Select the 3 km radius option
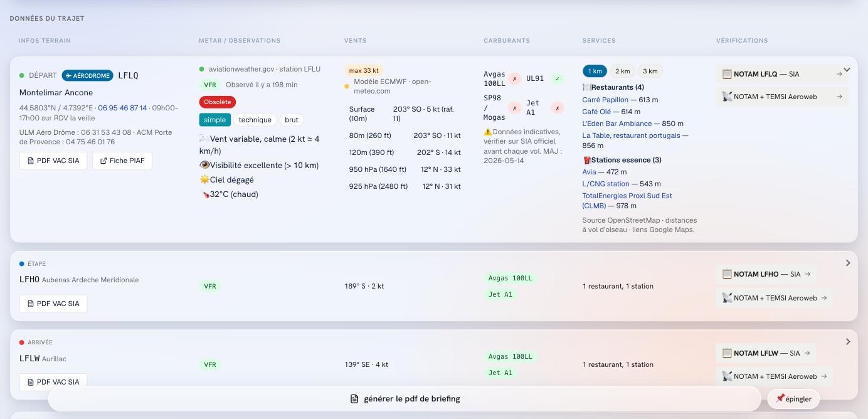The height and width of the screenshot is (419, 868). coord(650,71)
